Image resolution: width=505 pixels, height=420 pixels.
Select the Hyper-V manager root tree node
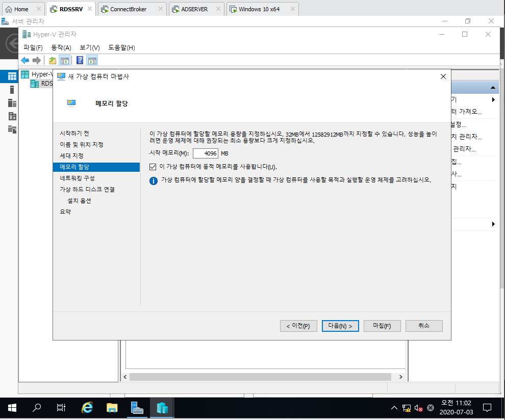click(37, 74)
